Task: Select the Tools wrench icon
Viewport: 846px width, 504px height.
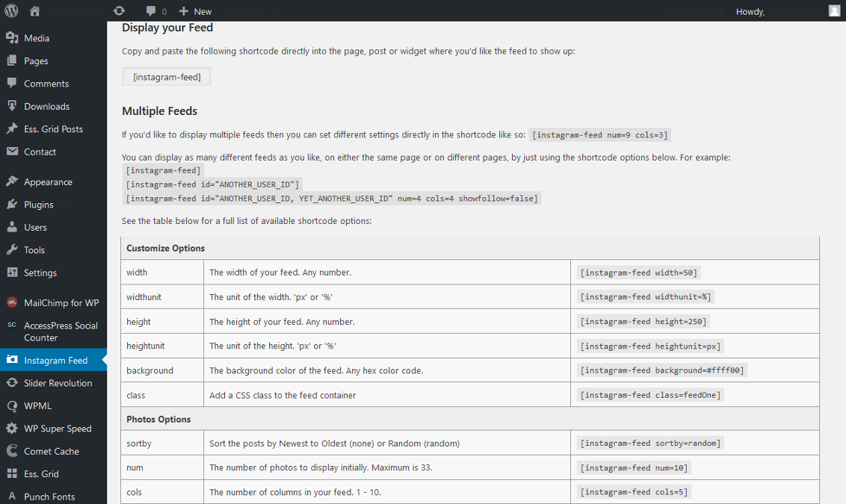Action: pos(12,250)
